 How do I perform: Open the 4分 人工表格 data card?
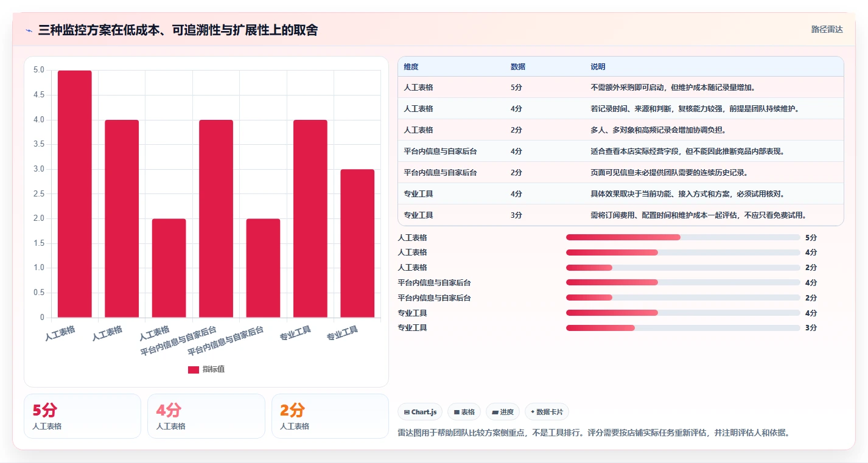tap(206, 416)
